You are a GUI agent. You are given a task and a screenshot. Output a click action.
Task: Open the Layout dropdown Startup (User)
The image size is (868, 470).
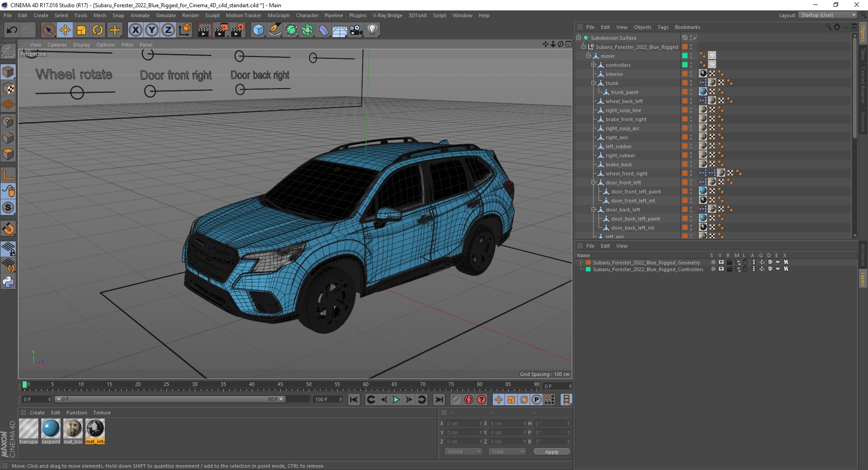pos(828,15)
